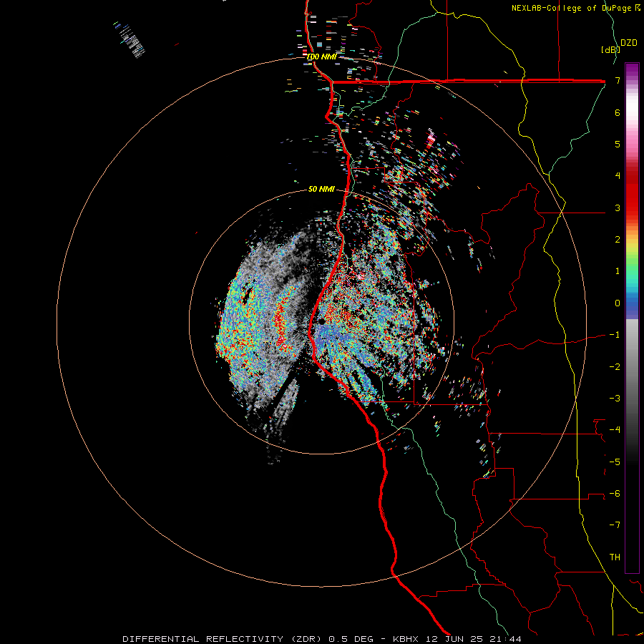
Task: Click the purple top of the color bar
Action: pyautogui.click(x=632, y=71)
